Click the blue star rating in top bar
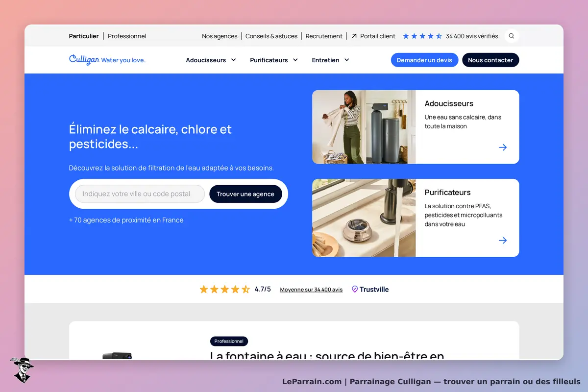Viewport: 588px width, 392px height. (422, 36)
